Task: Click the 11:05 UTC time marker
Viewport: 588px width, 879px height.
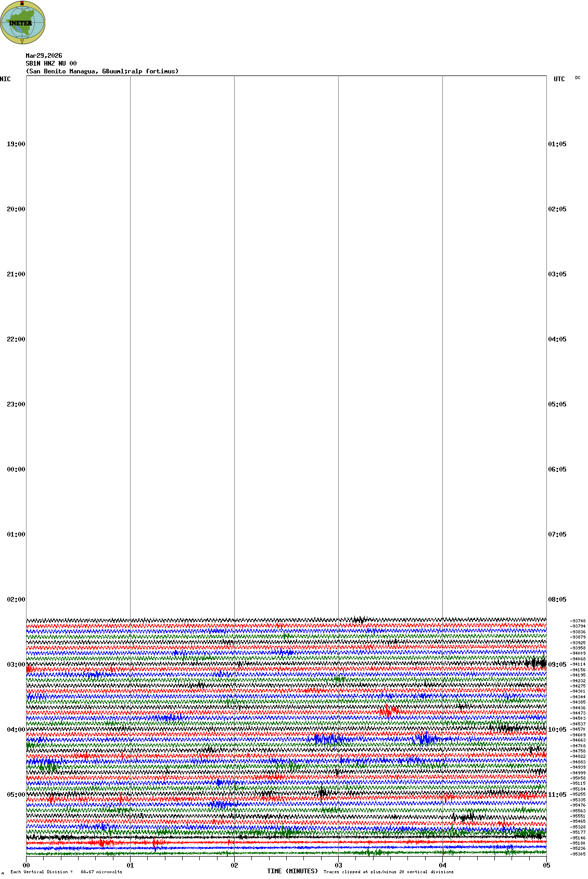Action: [x=557, y=795]
